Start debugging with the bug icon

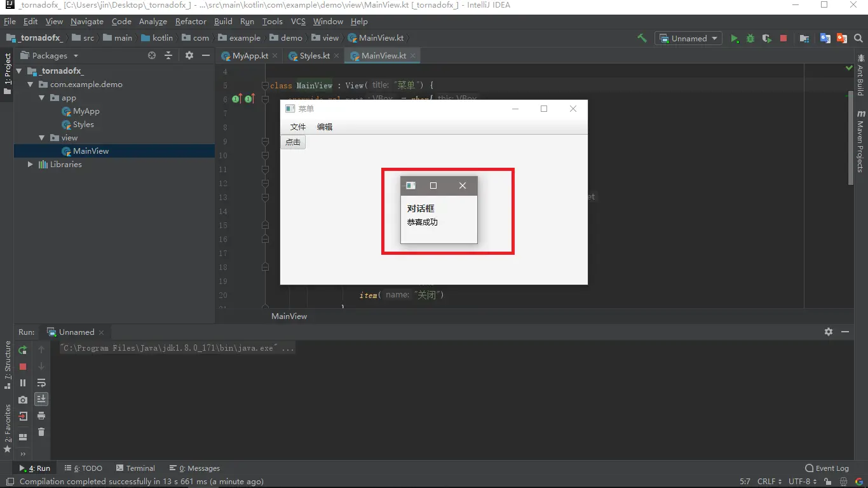(750, 38)
